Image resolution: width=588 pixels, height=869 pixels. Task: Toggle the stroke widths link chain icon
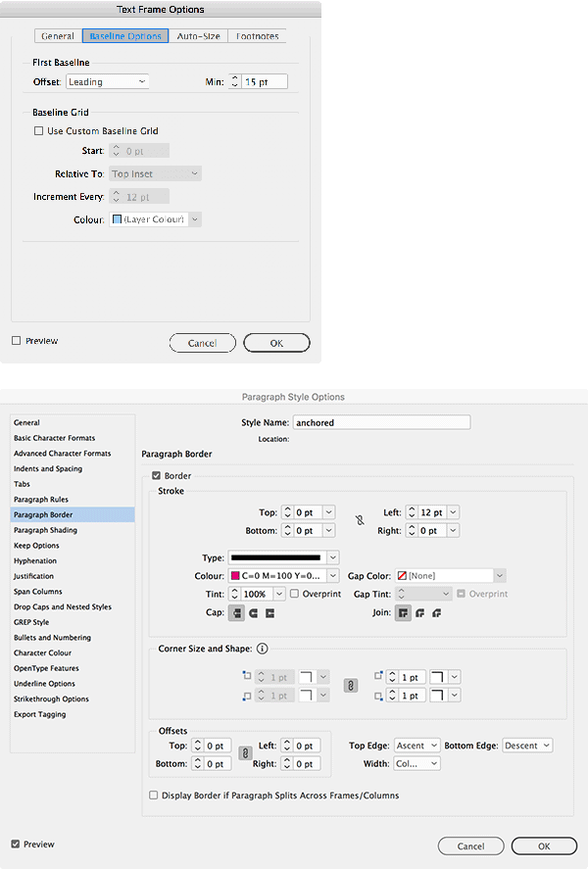pyautogui.click(x=360, y=520)
